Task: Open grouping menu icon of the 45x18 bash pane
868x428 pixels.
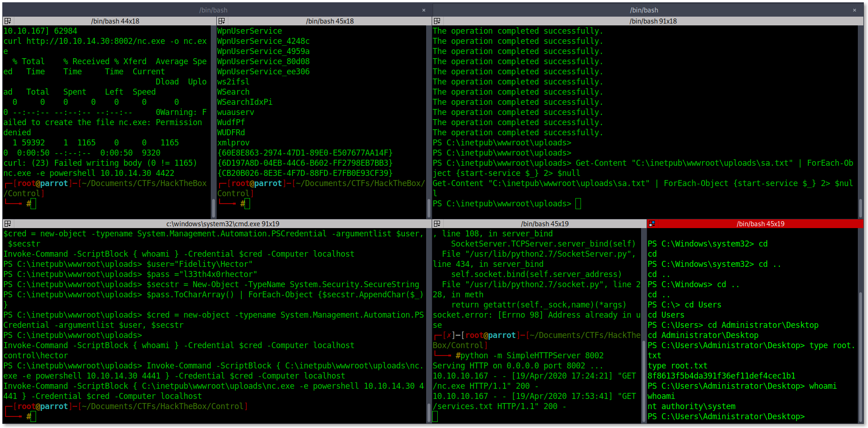Action: tap(222, 21)
